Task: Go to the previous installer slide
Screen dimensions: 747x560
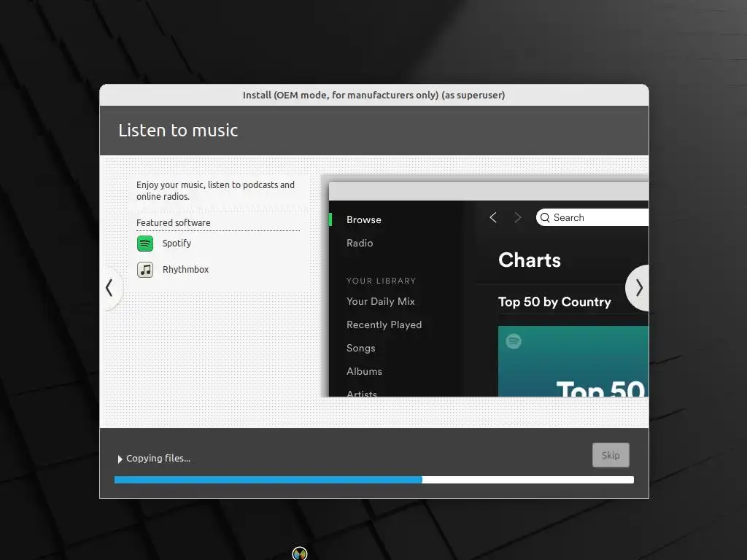Action: [x=111, y=288]
